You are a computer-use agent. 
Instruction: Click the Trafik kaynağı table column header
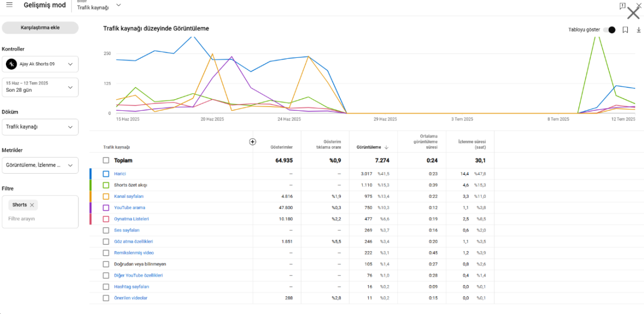pyautogui.click(x=117, y=147)
